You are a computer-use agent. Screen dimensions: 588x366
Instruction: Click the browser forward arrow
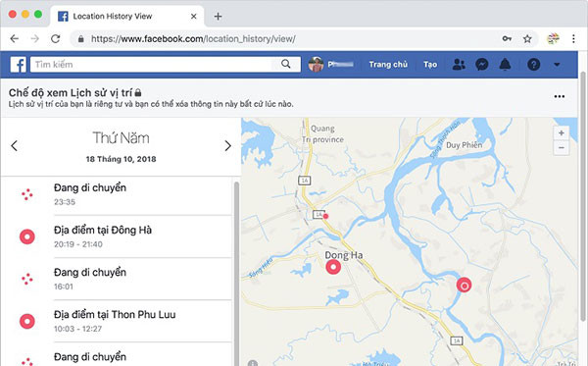(35, 38)
